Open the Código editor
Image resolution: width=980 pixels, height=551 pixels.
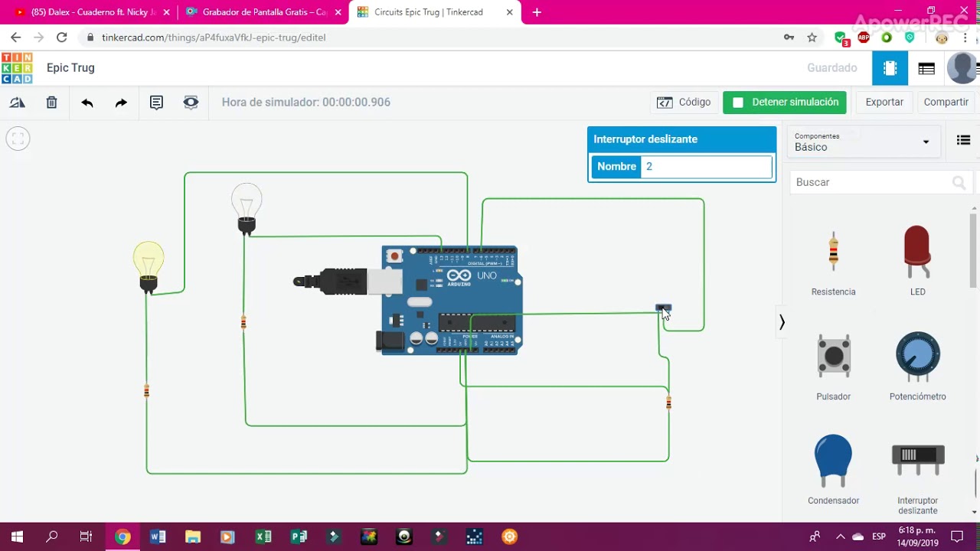point(684,102)
